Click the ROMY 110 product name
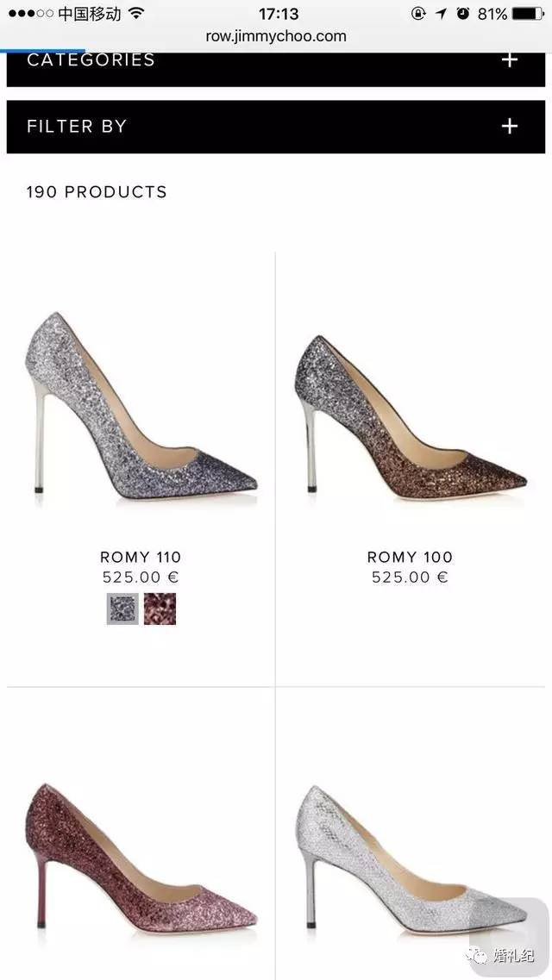This screenshot has width=552, height=980. [x=141, y=557]
